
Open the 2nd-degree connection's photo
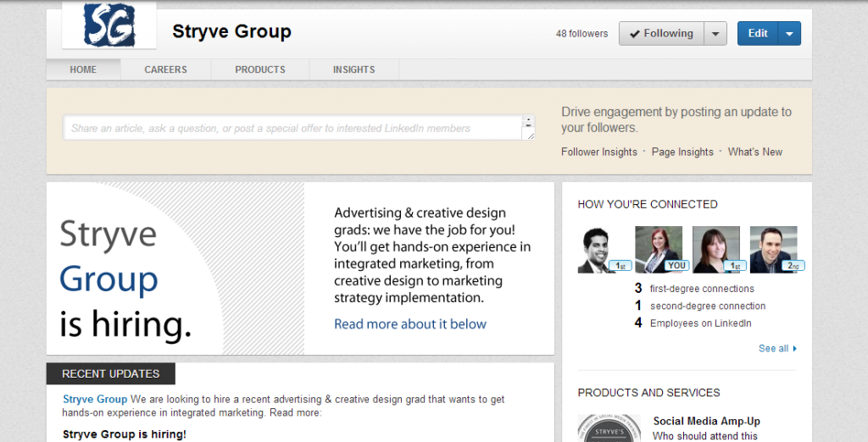tap(773, 250)
